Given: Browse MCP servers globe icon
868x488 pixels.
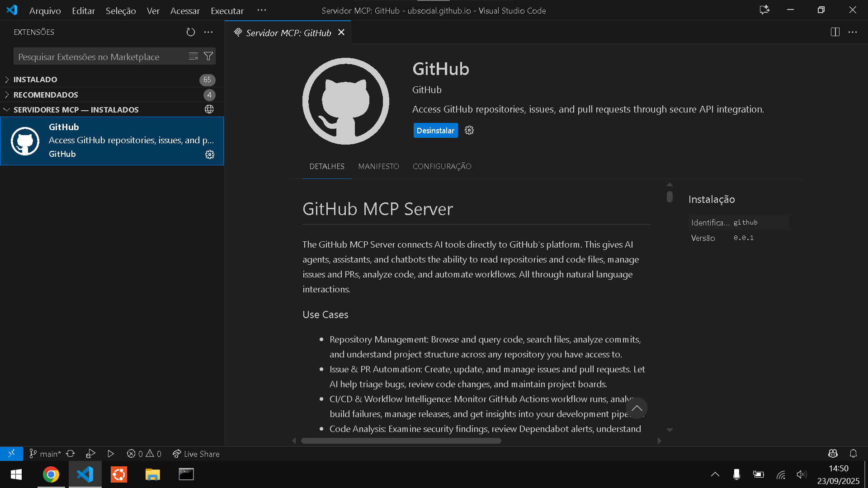Looking at the screenshot, I should tap(209, 109).
